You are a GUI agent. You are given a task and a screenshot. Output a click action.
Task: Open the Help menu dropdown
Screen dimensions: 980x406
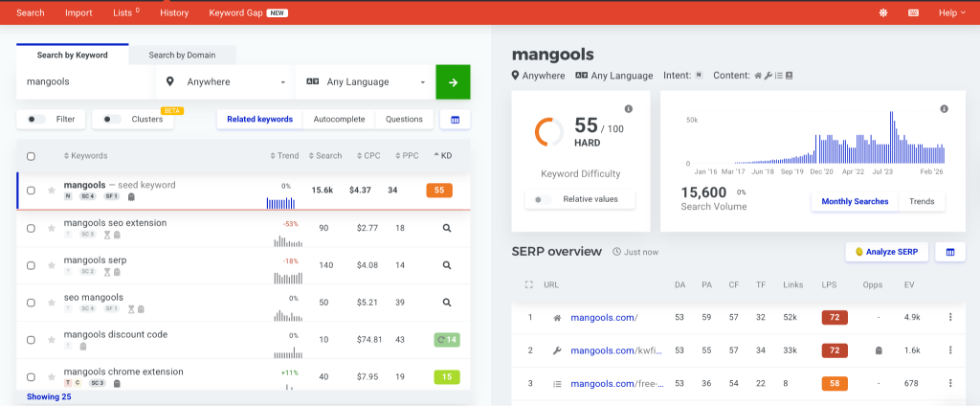point(950,12)
